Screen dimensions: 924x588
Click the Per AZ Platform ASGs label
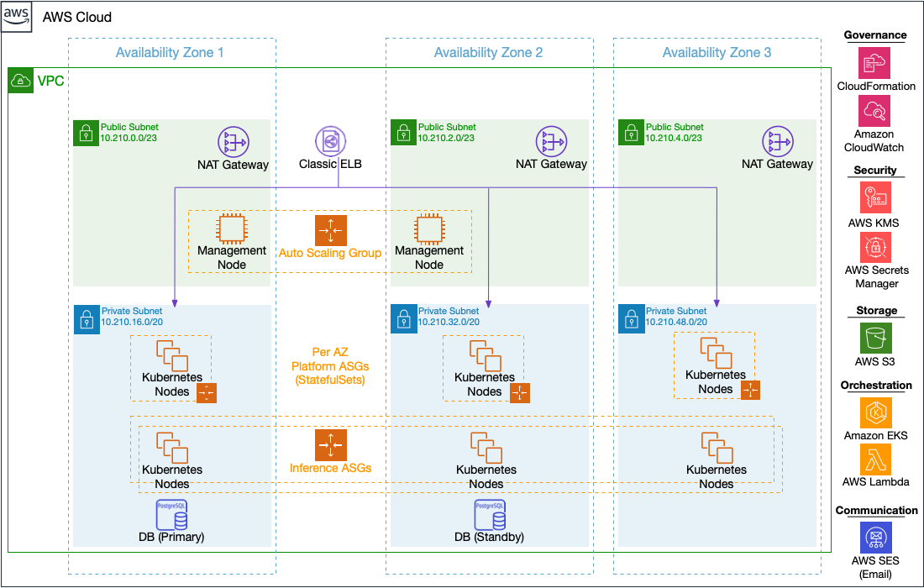coord(330,366)
